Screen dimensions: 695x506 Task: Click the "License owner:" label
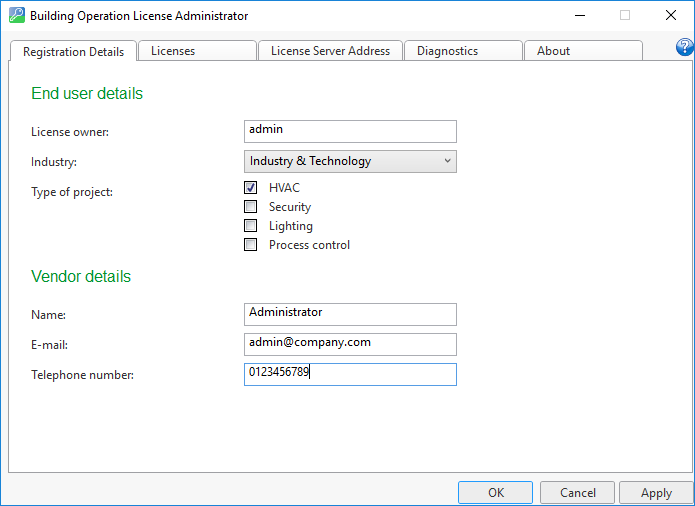(70, 132)
